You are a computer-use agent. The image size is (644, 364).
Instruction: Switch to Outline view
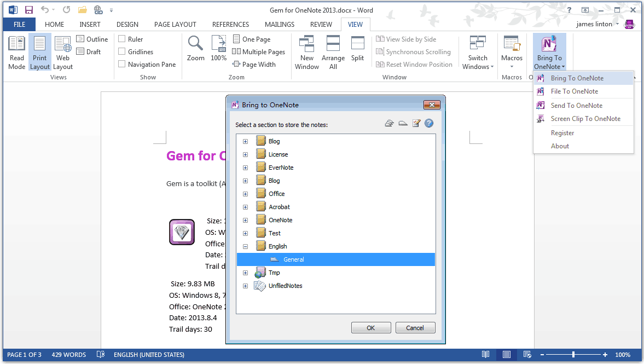(92, 39)
